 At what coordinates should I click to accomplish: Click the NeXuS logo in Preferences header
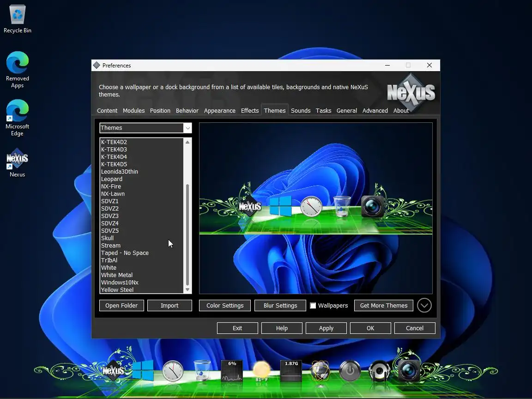(x=411, y=92)
